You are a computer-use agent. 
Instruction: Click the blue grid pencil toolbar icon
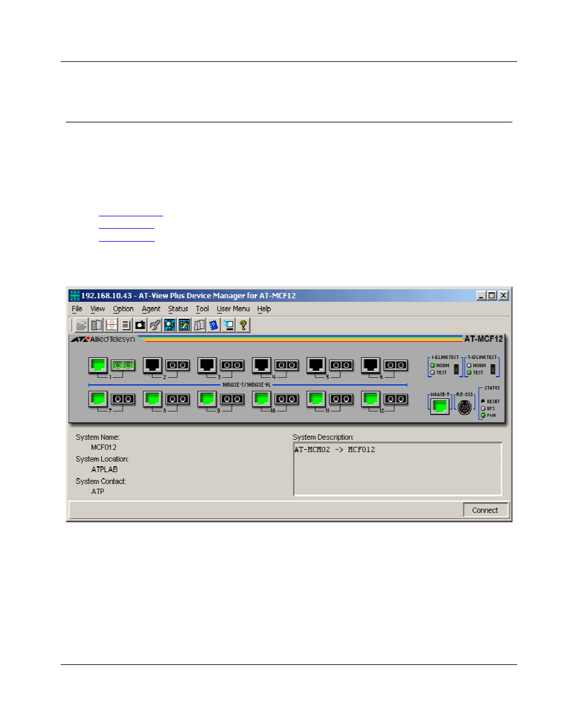pyautogui.click(x=184, y=325)
